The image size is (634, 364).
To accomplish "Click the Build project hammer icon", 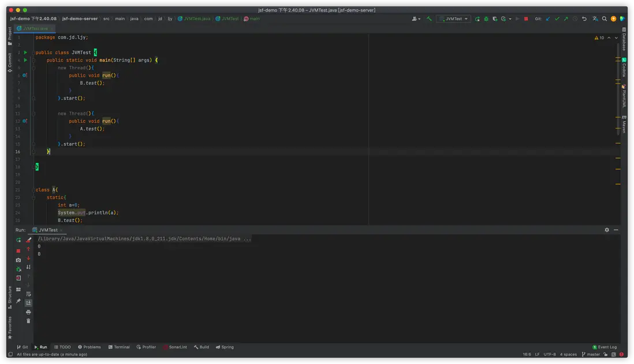I will tap(429, 18).
